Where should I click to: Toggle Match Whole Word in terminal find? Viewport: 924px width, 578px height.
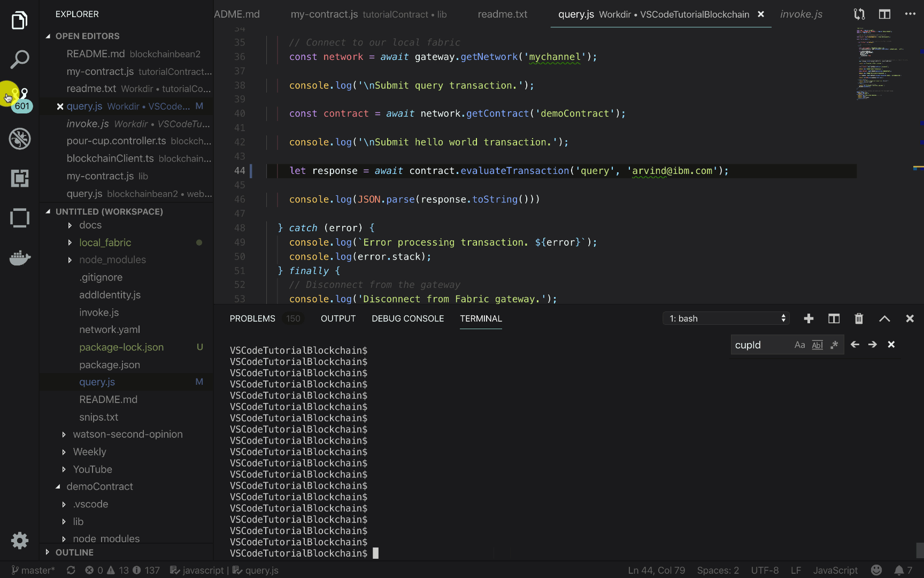[x=817, y=345]
